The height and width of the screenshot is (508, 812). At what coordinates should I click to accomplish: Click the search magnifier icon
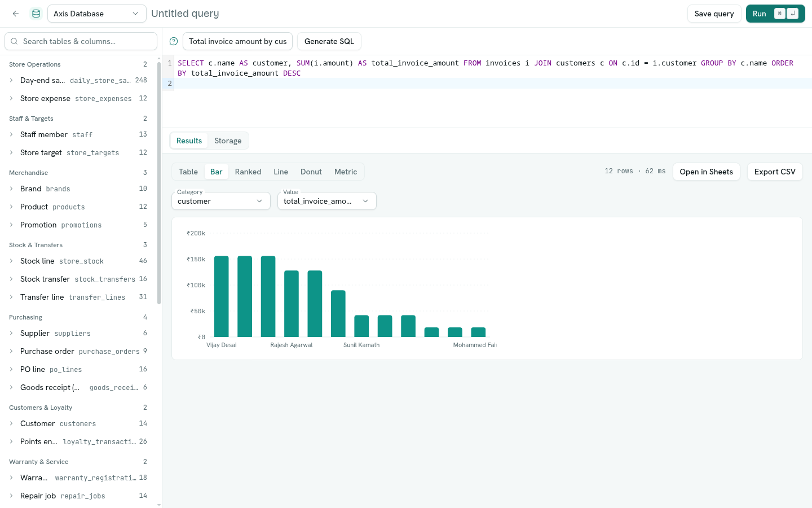[x=14, y=41]
